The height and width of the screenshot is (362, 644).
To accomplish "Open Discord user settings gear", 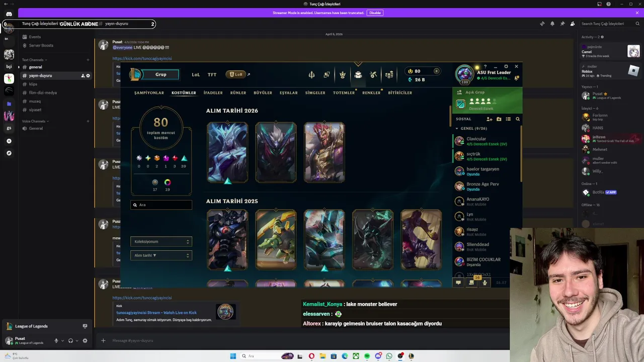I will click(85, 340).
